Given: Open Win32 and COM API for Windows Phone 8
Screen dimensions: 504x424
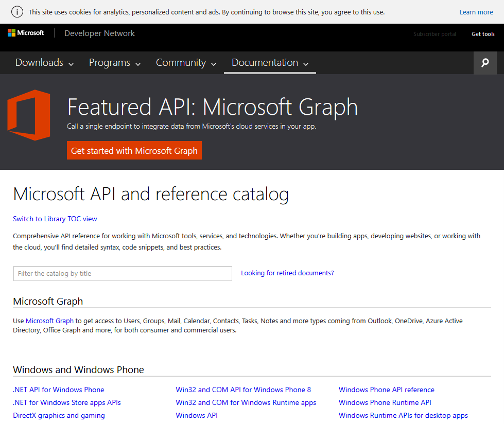Looking at the screenshot, I should (244, 390).
